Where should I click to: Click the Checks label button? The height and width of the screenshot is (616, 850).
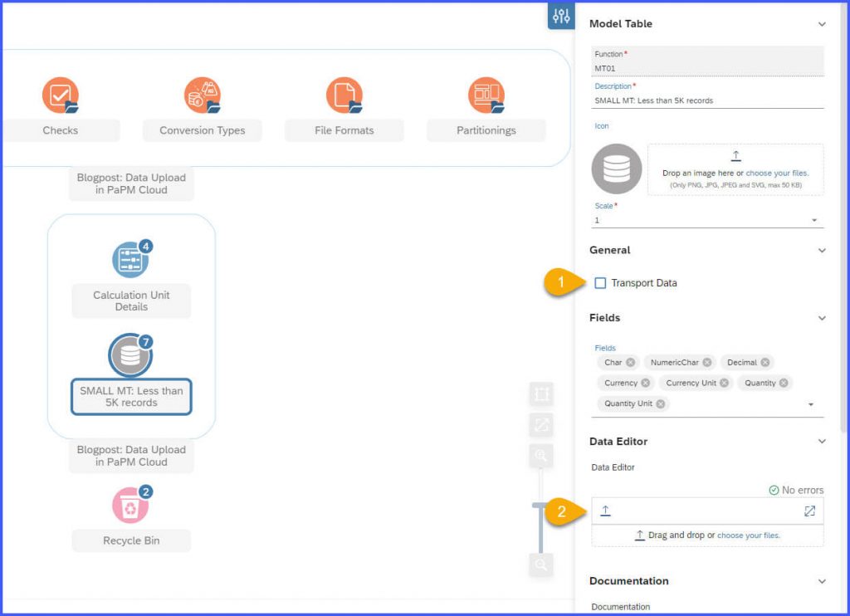tap(60, 130)
